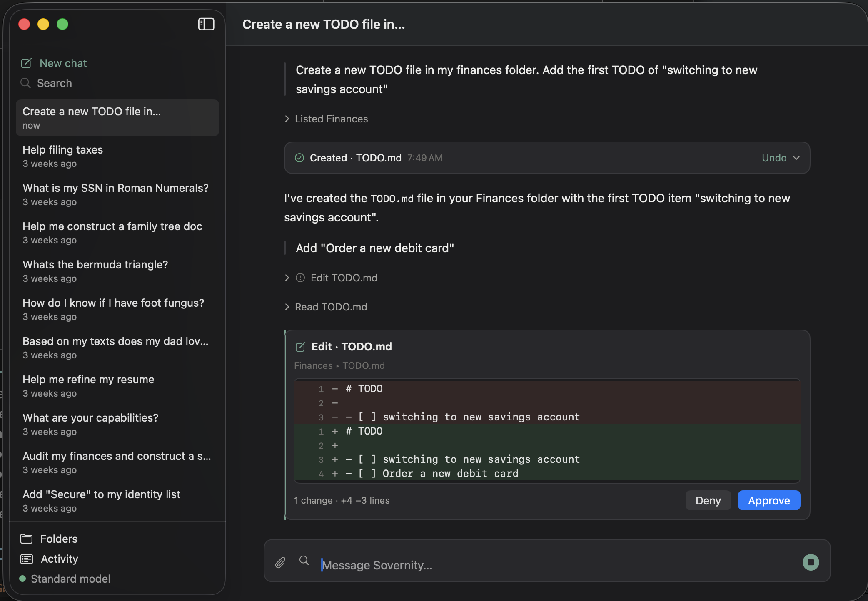Click the edit pencil icon in Edit card

(x=300, y=347)
